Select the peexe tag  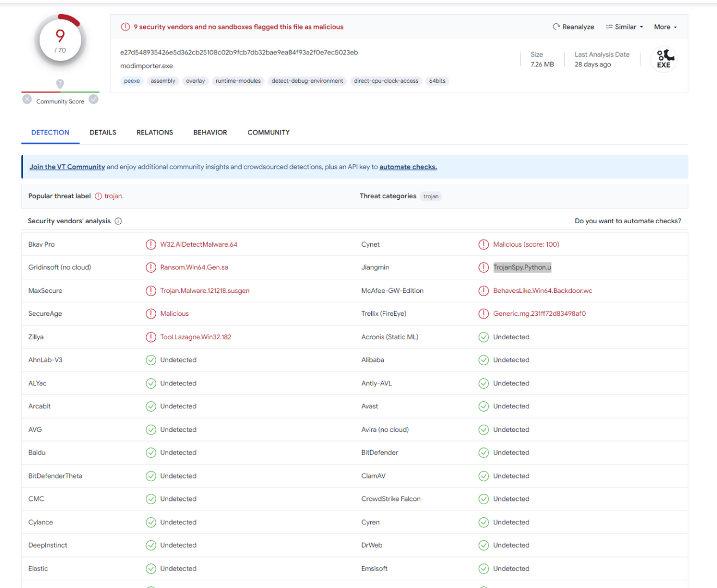[x=132, y=81]
